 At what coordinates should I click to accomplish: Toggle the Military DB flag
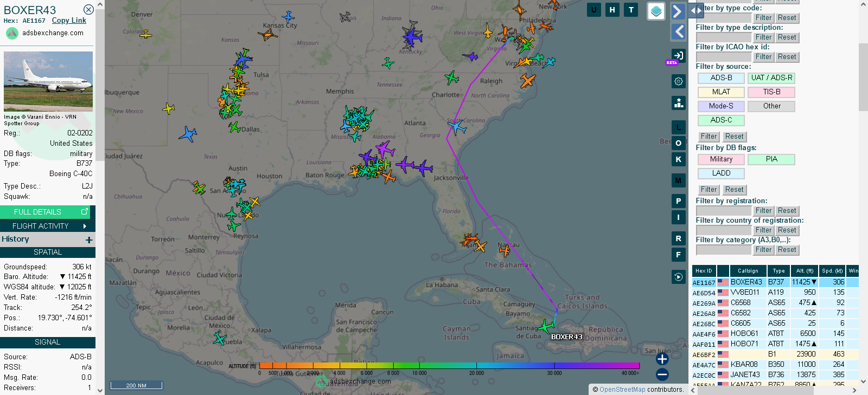[x=721, y=159]
